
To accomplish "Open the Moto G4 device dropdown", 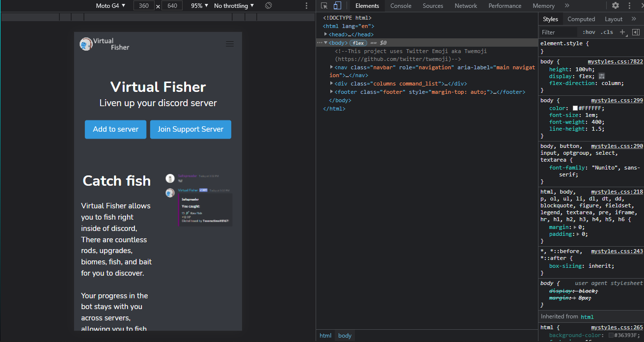I will coord(110,6).
